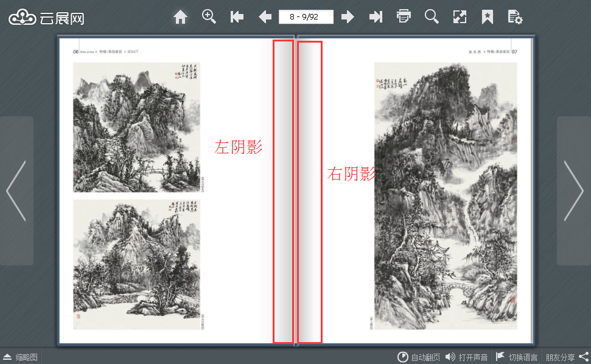Screen dimensions: 591x364
Task: Click the 云展网 logo
Action: click(x=46, y=17)
